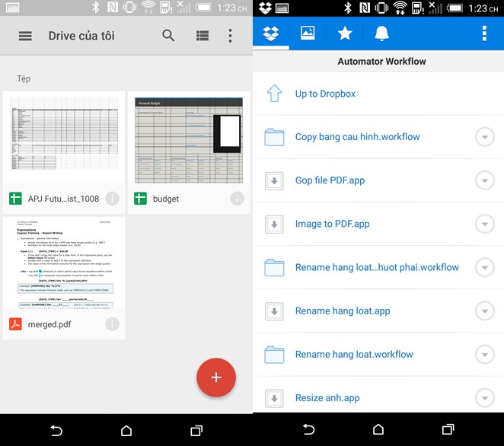Image resolution: width=504 pixels, height=446 pixels.
Task: Tap the up arrow icon in Dropbox
Action: [274, 94]
